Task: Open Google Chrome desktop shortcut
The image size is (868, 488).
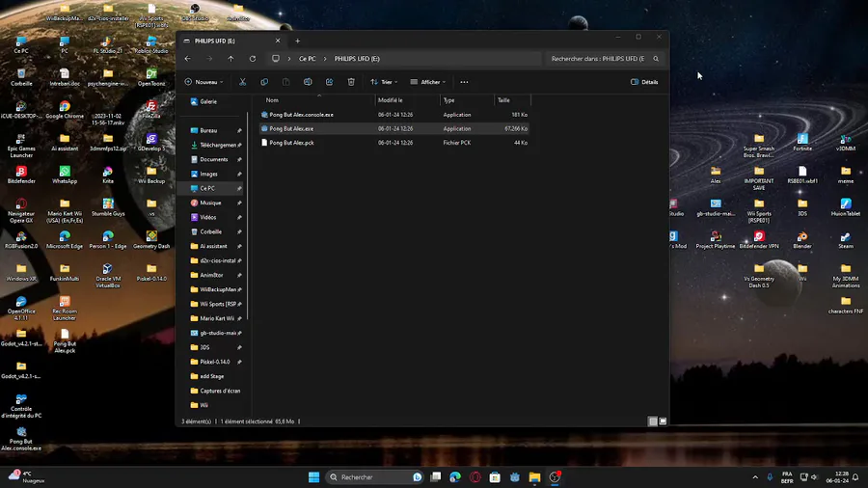Action: point(65,110)
